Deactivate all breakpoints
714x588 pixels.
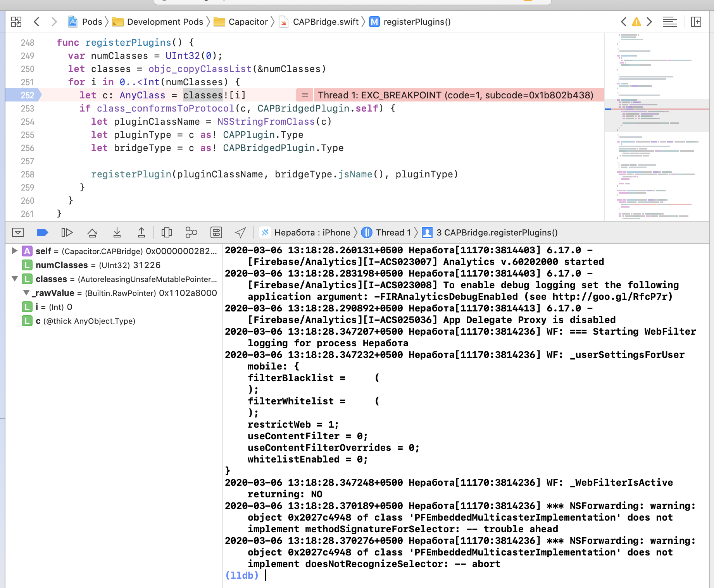pos(42,232)
